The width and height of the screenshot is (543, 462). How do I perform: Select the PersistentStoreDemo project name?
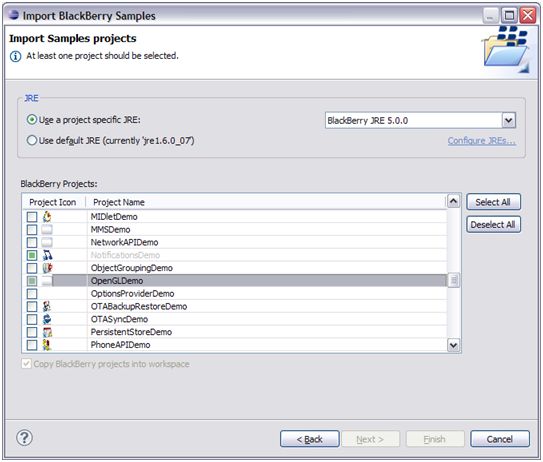tap(131, 332)
